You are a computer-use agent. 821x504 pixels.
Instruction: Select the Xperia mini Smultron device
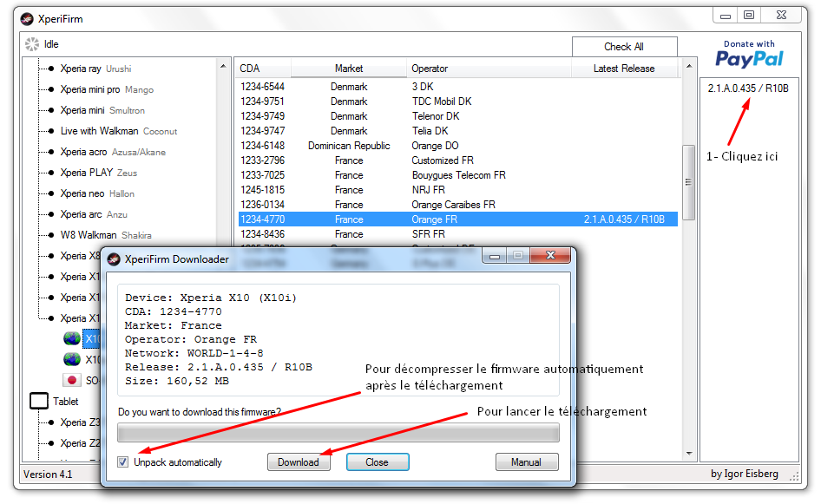point(102,110)
